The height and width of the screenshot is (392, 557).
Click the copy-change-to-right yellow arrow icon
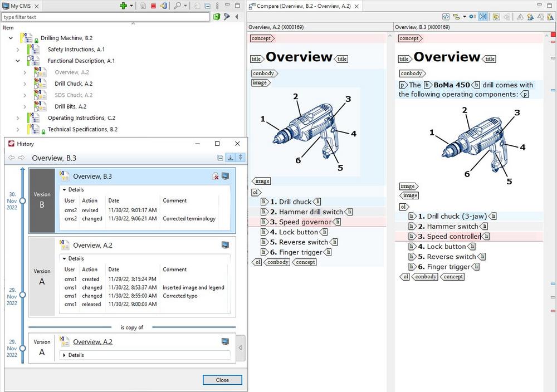[x=496, y=17]
